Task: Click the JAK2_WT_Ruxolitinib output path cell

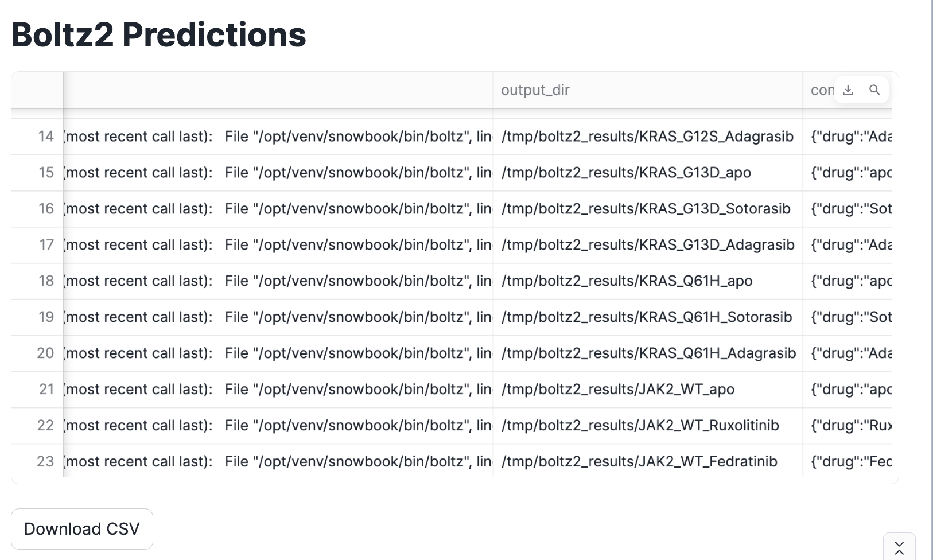Action: click(640, 426)
